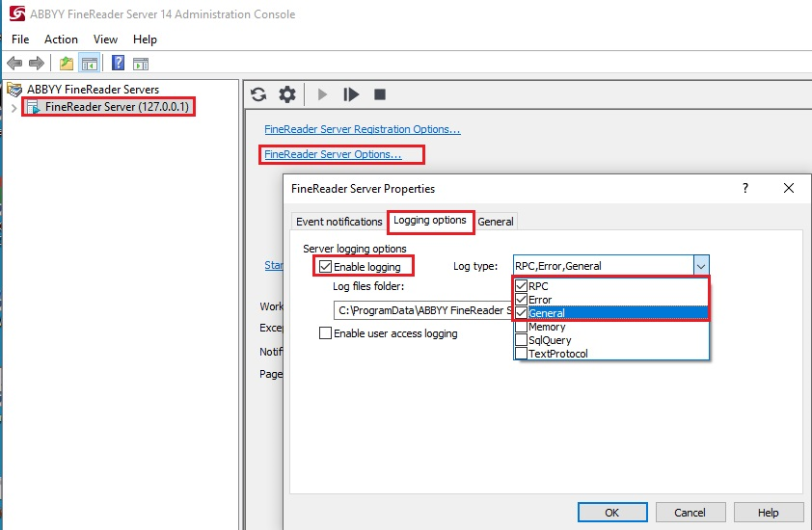Screen dimensions: 812x530
Task: Click the Log files folder path field
Action: [x=423, y=310]
